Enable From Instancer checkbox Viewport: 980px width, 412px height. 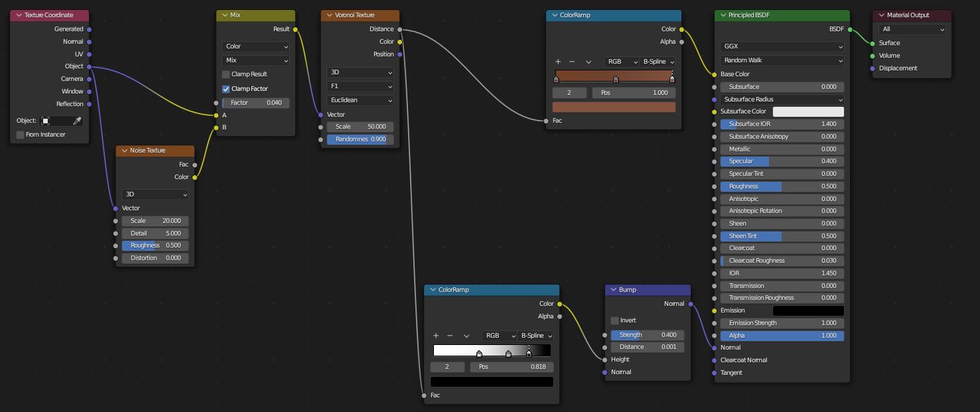point(21,135)
